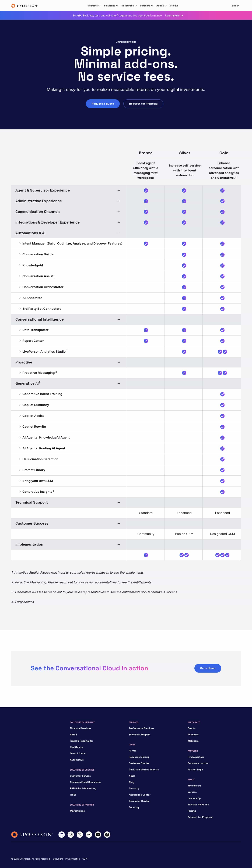Open LivePerson's Threads profile
Image resolution: width=252 pixels, height=868 pixels.
89,834
